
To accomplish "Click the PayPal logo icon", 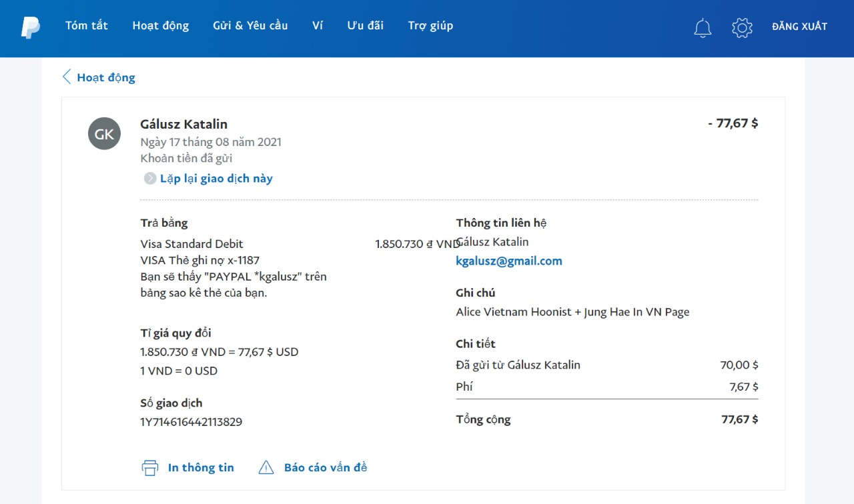I will point(31,27).
